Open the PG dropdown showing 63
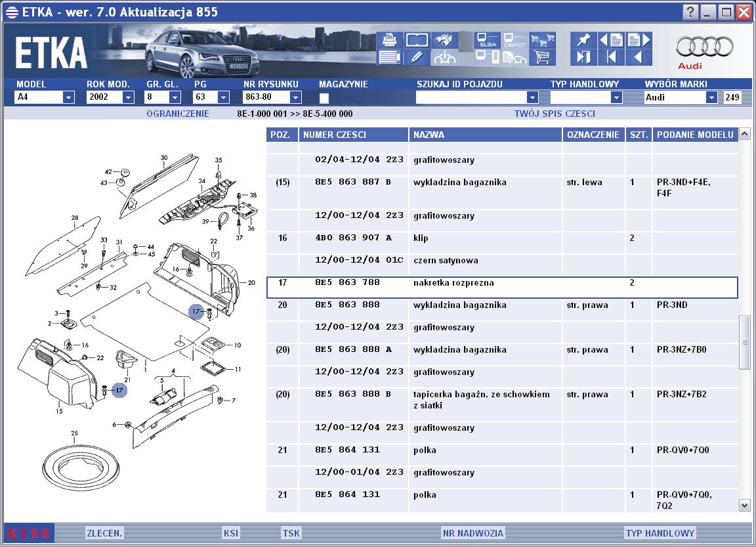 (222, 97)
